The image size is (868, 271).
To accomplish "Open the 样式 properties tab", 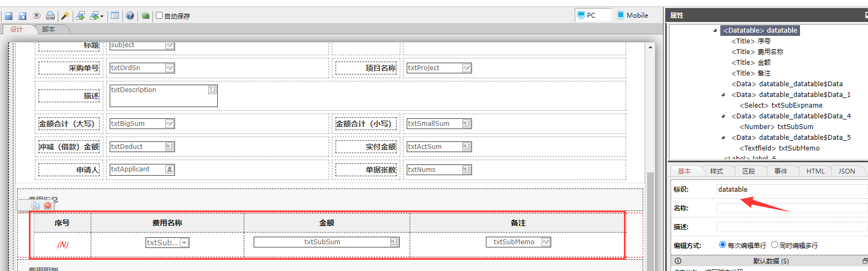I will coord(717,171).
